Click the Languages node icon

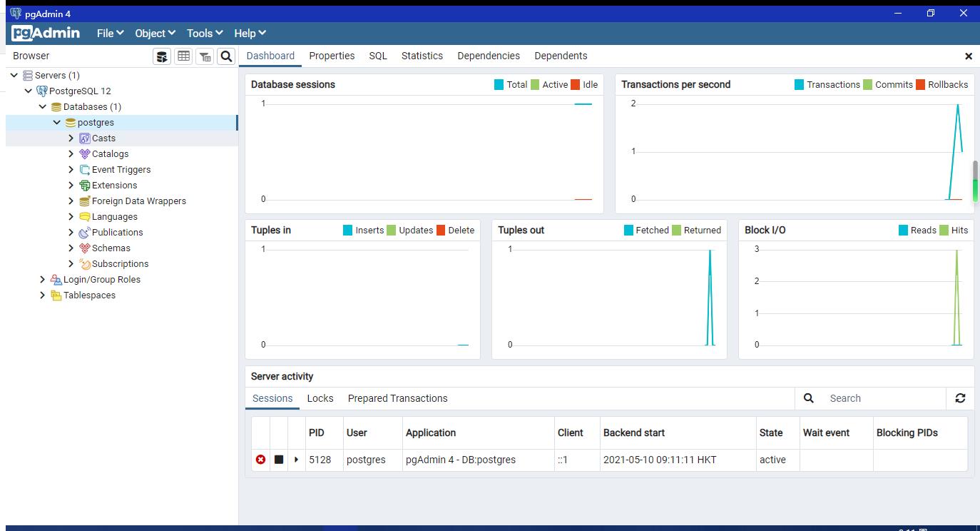pyautogui.click(x=85, y=217)
